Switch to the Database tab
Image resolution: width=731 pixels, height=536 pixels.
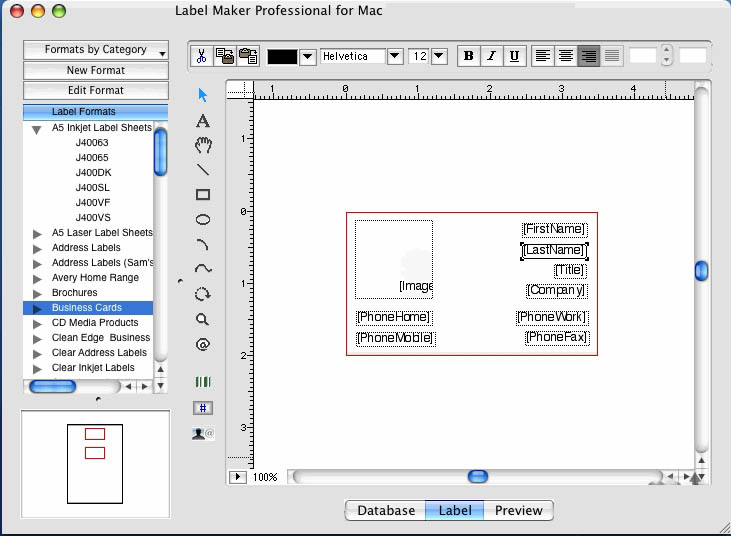coord(386,510)
